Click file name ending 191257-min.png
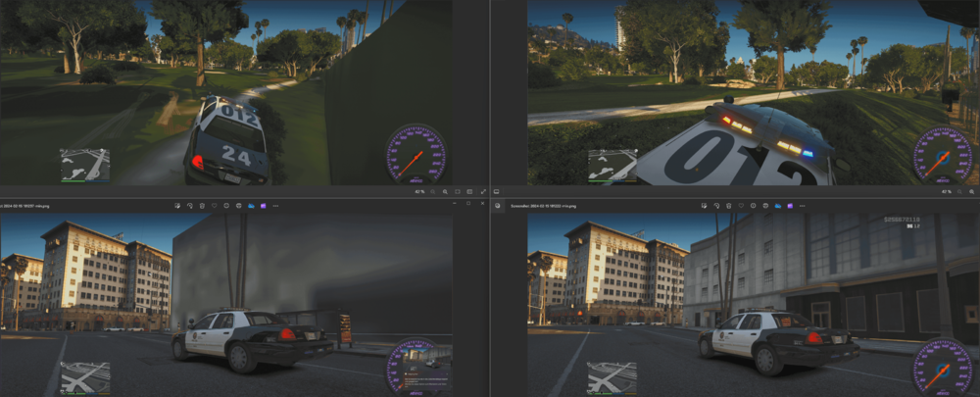The width and height of the screenshot is (980, 397). [x=24, y=206]
